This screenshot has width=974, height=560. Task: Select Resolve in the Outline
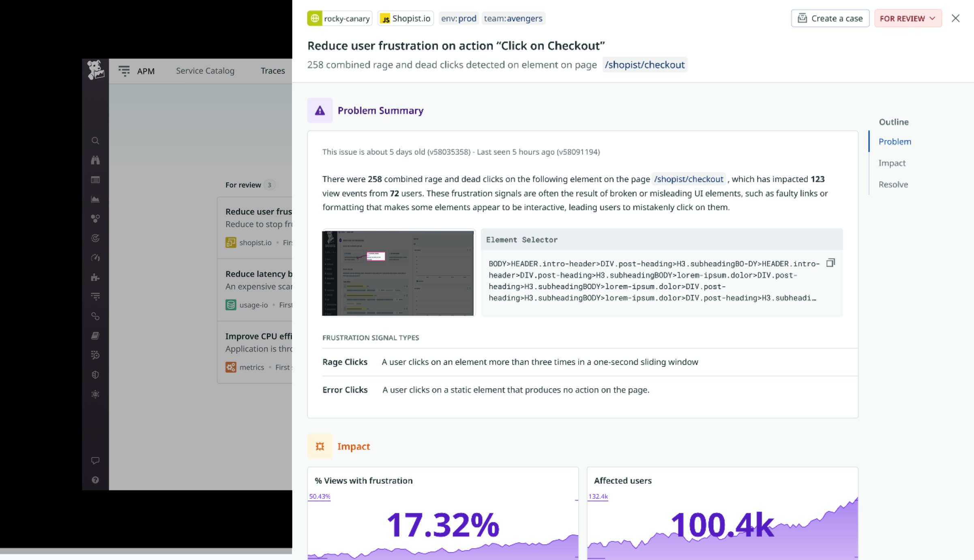(893, 184)
